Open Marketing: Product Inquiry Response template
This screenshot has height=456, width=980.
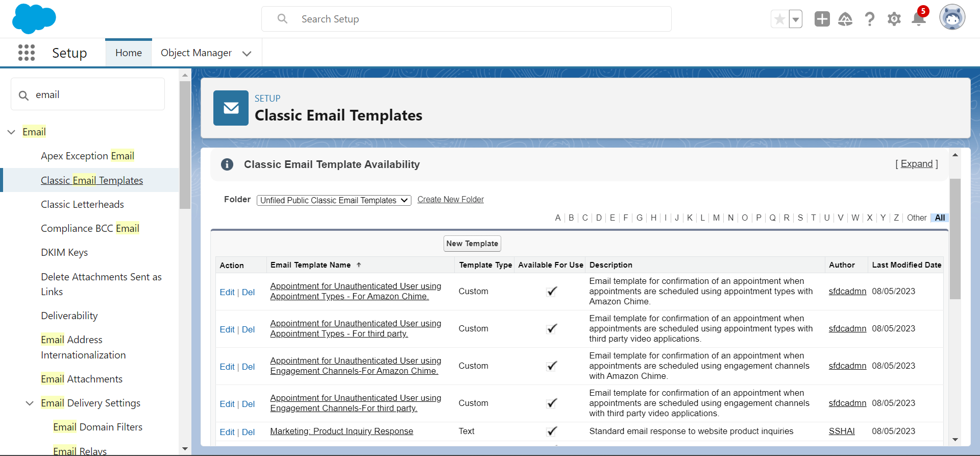341,431
